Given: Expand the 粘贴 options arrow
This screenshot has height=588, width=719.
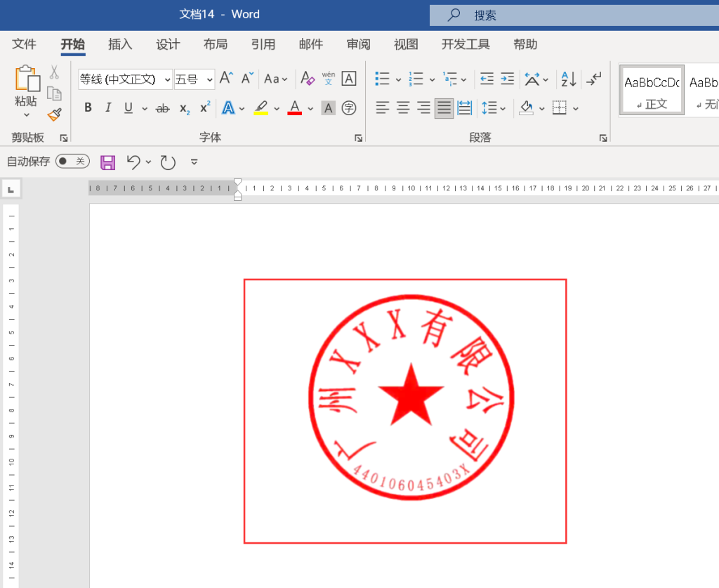Looking at the screenshot, I should click(26, 115).
